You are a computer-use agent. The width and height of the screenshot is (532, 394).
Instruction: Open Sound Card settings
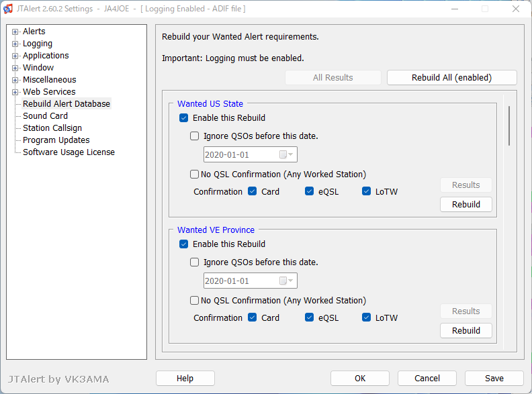click(x=45, y=116)
